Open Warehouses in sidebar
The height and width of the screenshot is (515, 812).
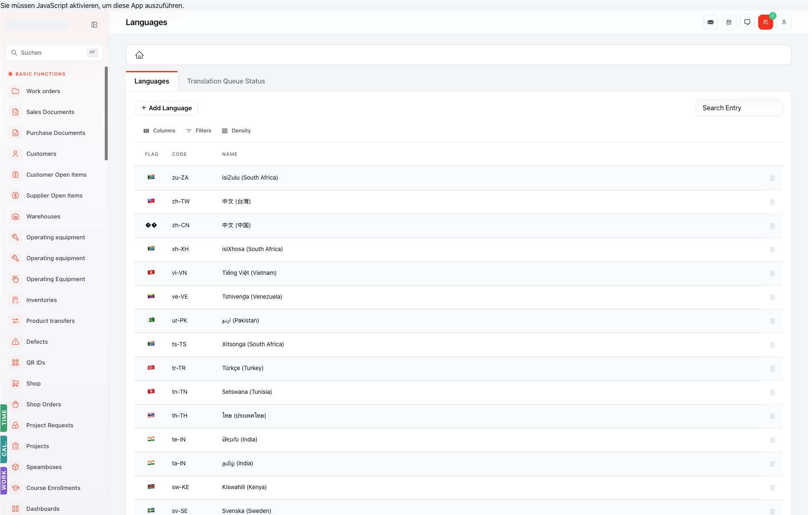(54, 216)
